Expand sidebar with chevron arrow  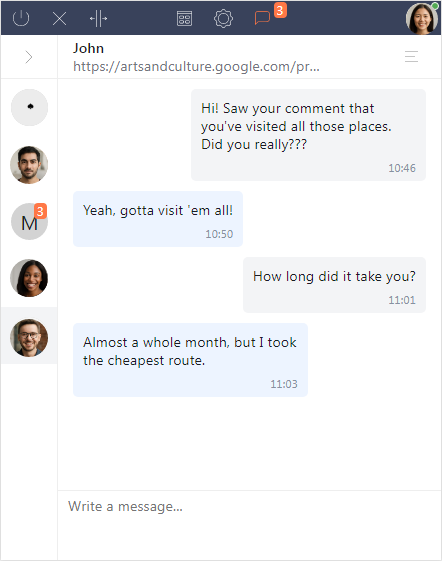coord(29,57)
